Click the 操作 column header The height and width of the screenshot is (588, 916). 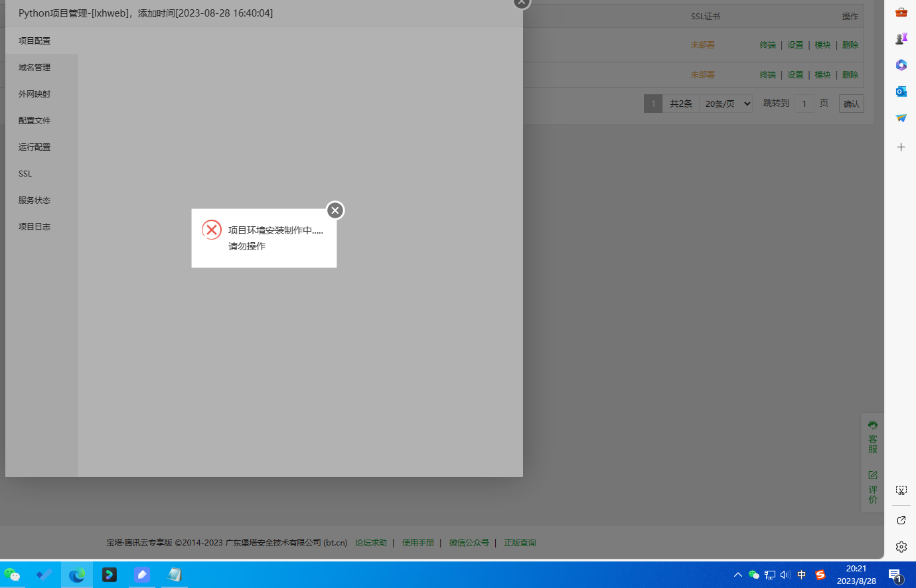point(850,17)
